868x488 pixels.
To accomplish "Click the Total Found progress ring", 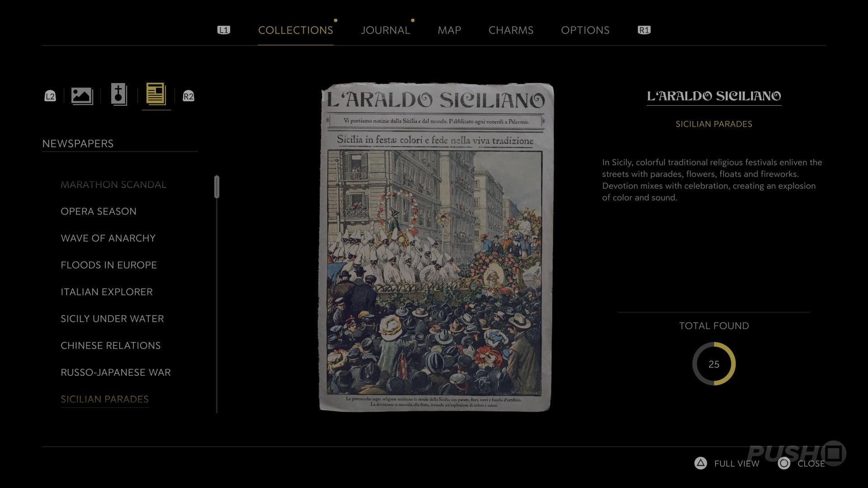I will pos(714,364).
